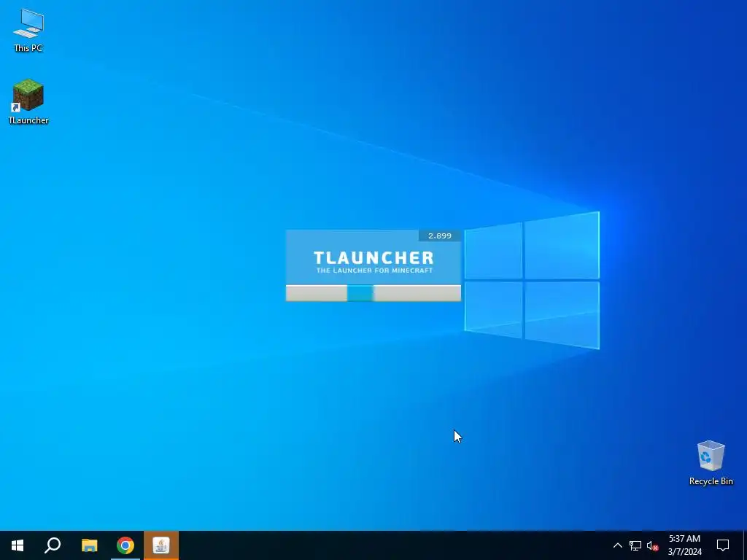Open the taskbar clock and date
The height and width of the screenshot is (560, 747).
click(x=684, y=545)
